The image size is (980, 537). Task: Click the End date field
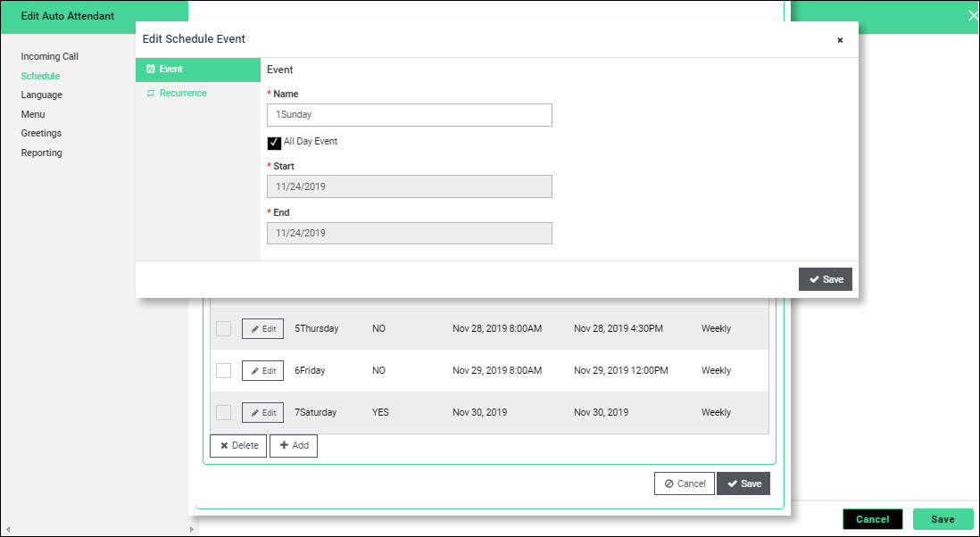[409, 233]
